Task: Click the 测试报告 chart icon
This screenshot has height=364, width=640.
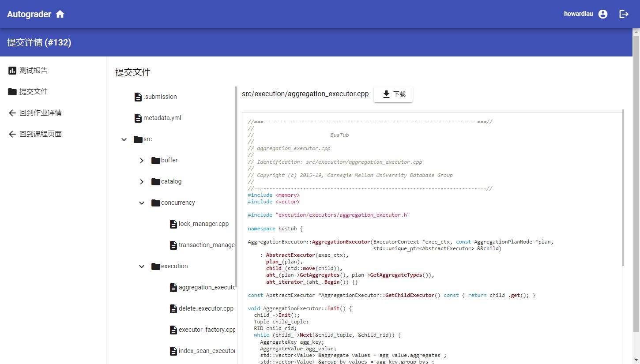Action: pyautogui.click(x=12, y=71)
